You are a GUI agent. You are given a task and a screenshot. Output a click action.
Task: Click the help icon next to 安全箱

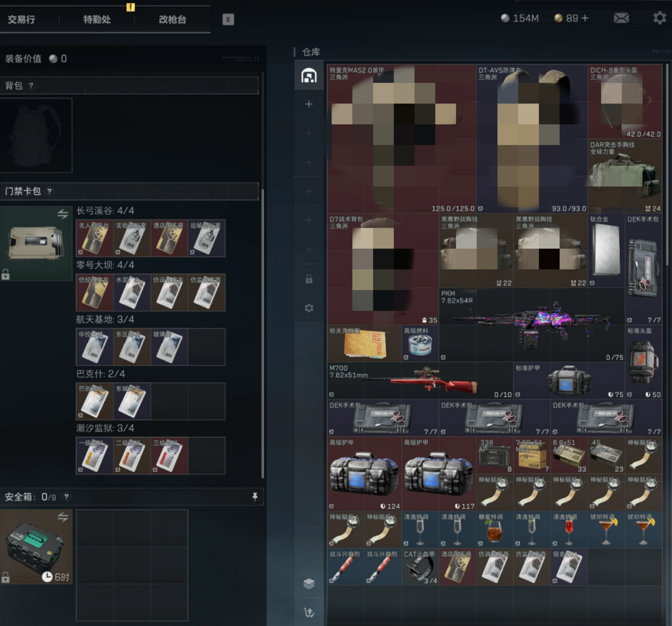click(x=67, y=497)
